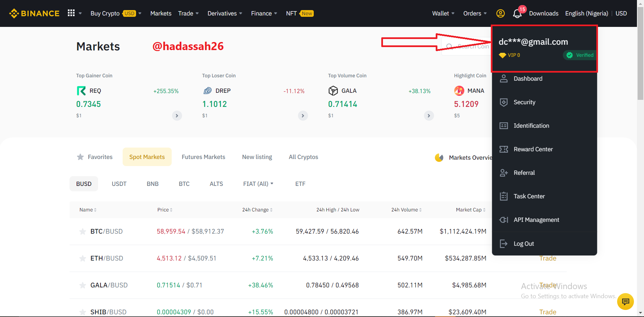
Task: Click the MANA coin icon
Action: click(x=459, y=91)
